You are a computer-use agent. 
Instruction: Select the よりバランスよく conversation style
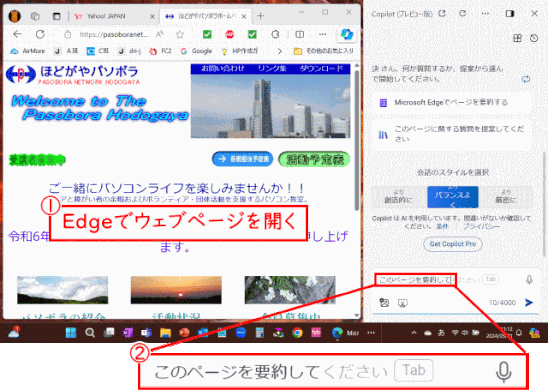[453, 197]
